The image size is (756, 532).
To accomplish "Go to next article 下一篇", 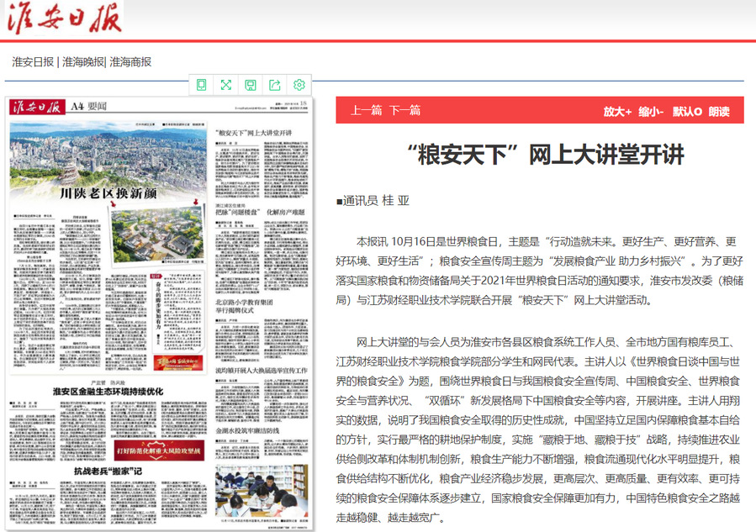I will (404, 110).
